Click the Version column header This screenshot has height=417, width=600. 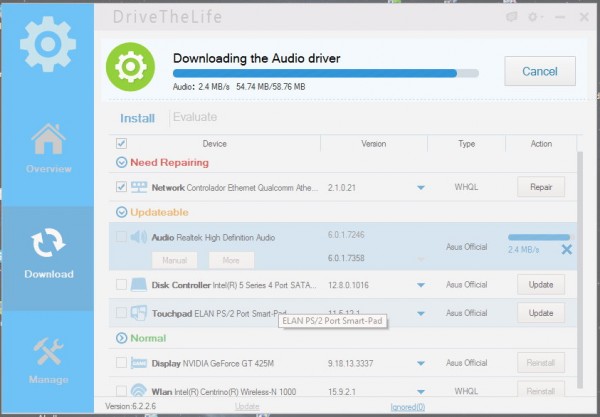tap(373, 144)
